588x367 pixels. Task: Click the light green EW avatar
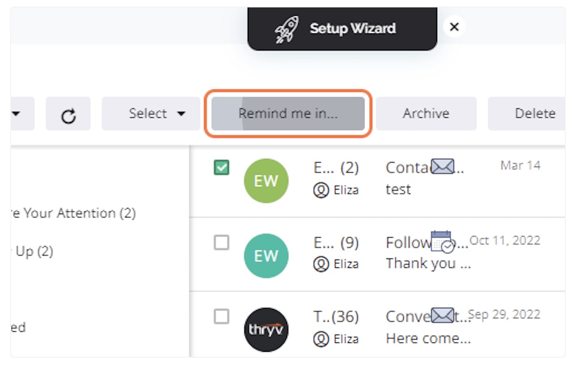pyautogui.click(x=266, y=181)
